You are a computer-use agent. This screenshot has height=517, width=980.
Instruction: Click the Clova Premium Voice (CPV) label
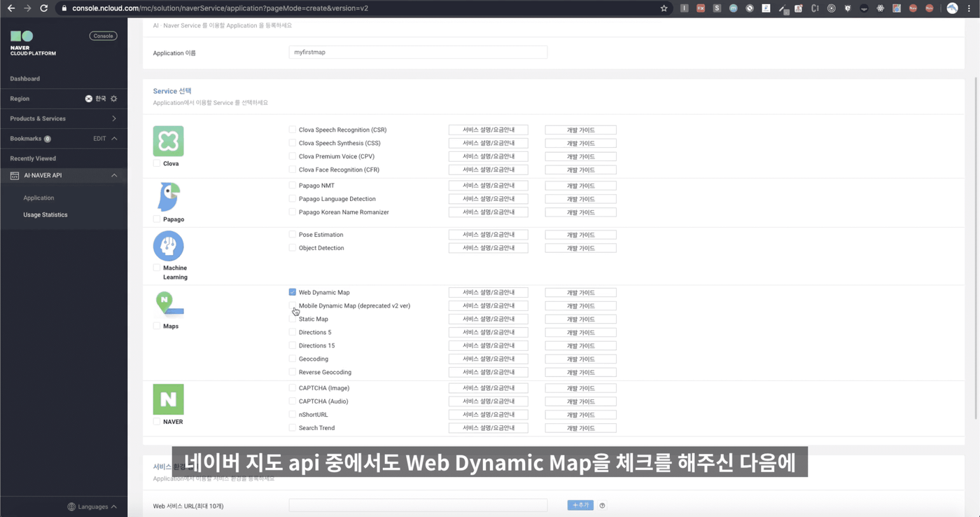pos(337,156)
